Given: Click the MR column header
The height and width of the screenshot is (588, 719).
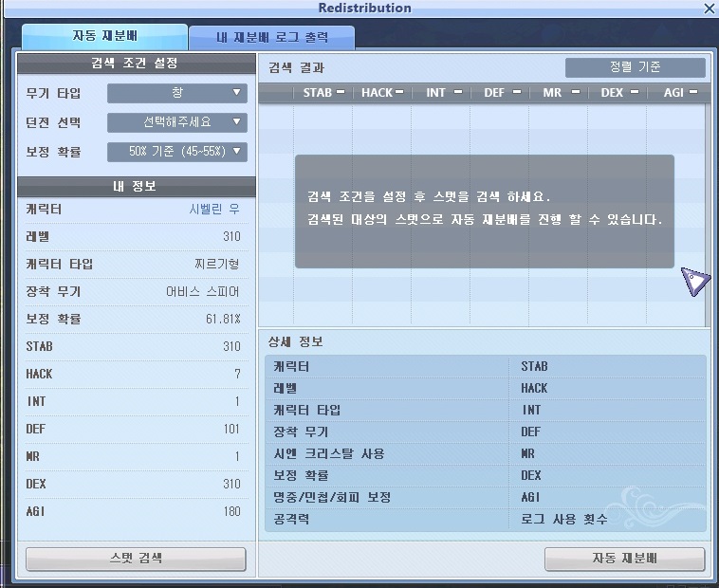Looking at the screenshot, I should pyautogui.click(x=552, y=93).
